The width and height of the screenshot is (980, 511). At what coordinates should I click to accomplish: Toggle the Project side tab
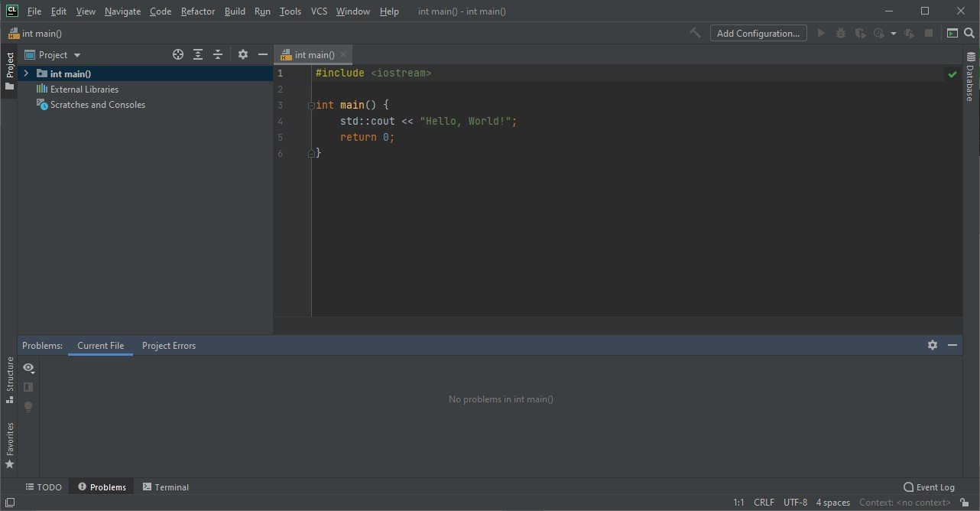tap(9, 70)
